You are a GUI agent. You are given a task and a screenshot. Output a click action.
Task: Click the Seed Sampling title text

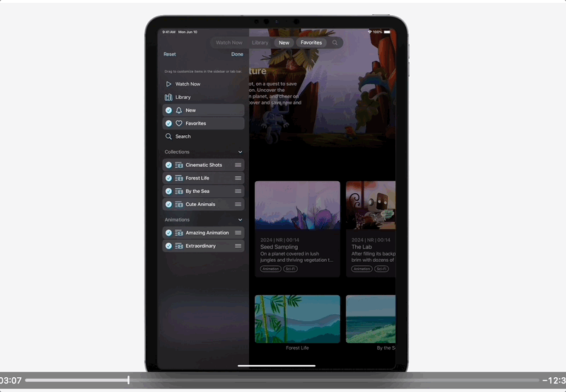click(x=279, y=247)
